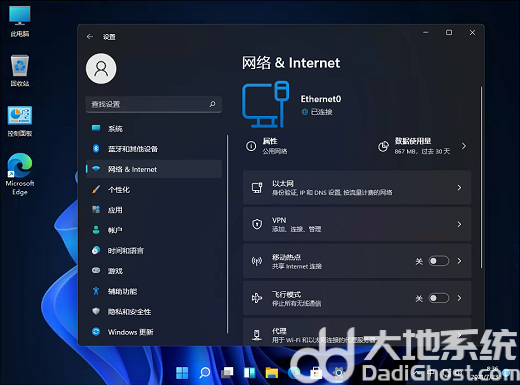Image resolution: width=520 pixels, height=385 pixels.
Task: Click the info icon beside 属性
Action: click(251, 146)
